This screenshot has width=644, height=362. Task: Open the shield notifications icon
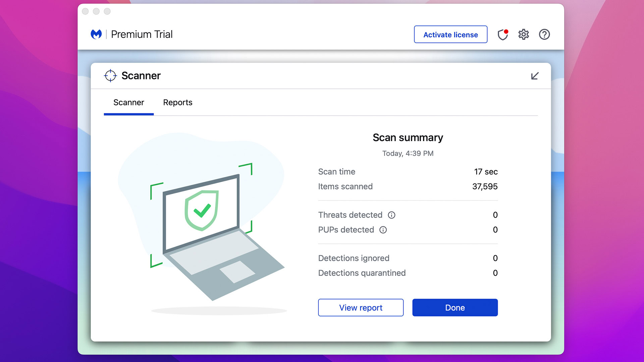click(x=502, y=35)
